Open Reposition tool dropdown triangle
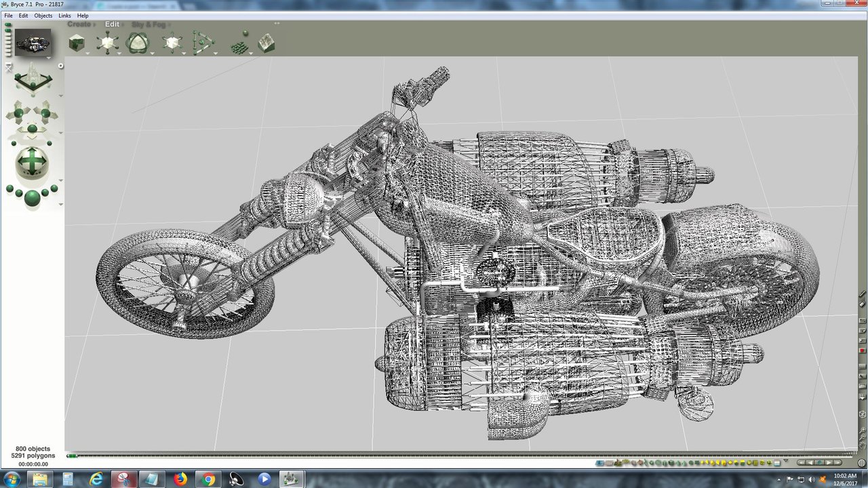Screen dimensions: 868x488 (x=184, y=53)
